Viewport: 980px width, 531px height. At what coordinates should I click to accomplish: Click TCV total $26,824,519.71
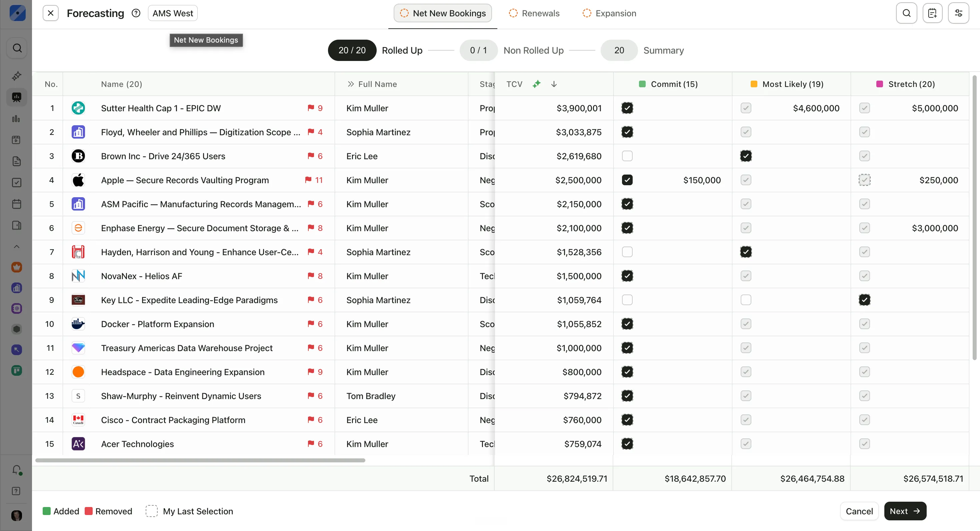[x=577, y=479]
